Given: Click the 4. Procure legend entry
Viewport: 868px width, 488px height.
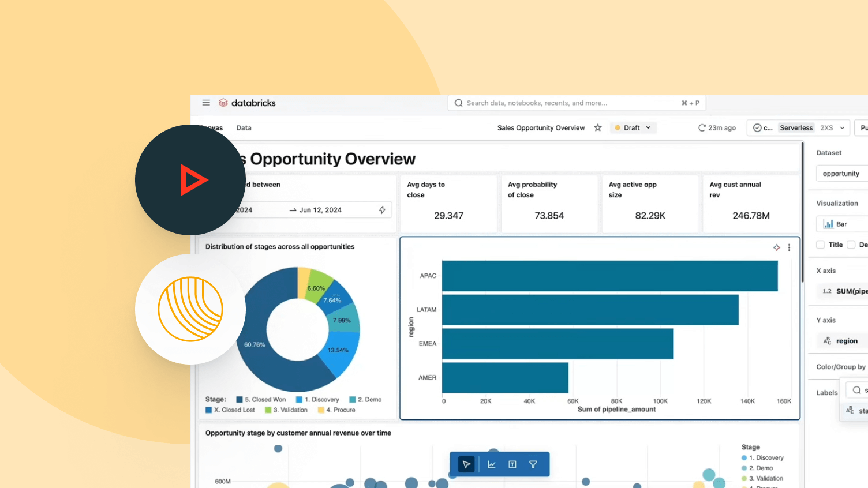Looking at the screenshot, I should coord(336,410).
